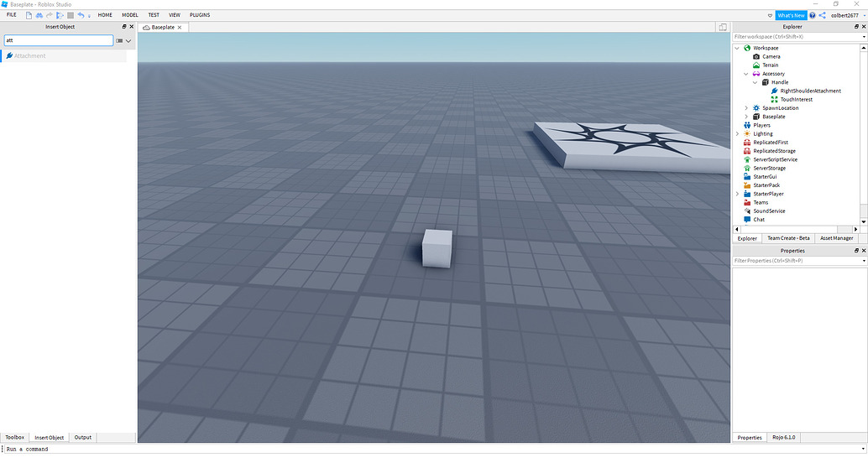The width and height of the screenshot is (868, 468).
Task: Switch to the HOME ribbon tab
Action: (105, 15)
